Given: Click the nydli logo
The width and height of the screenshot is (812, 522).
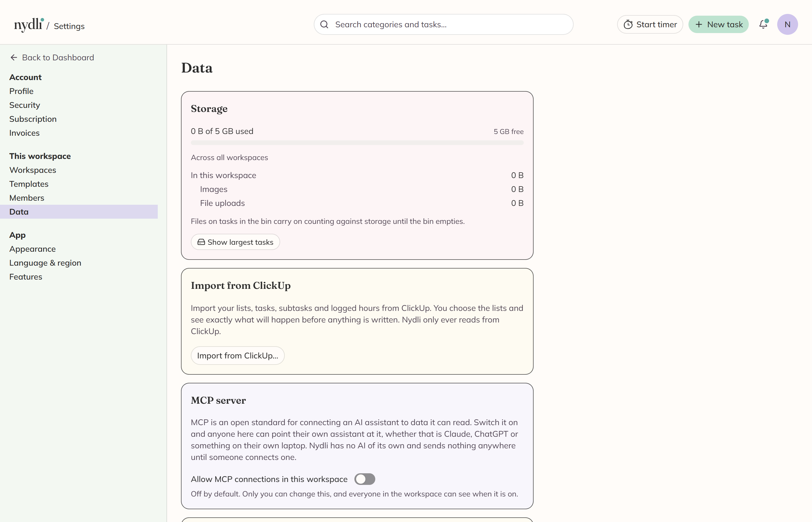Looking at the screenshot, I should [29, 25].
